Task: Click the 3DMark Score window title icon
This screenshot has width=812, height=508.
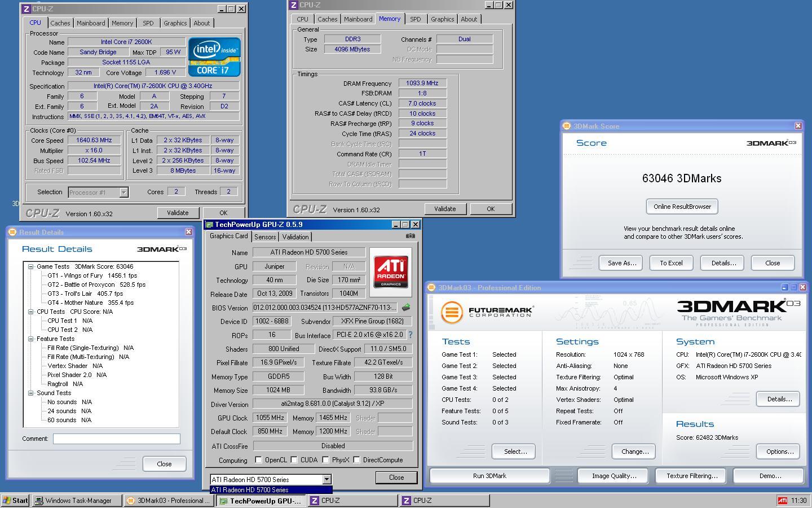Action: click(x=567, y=126)
